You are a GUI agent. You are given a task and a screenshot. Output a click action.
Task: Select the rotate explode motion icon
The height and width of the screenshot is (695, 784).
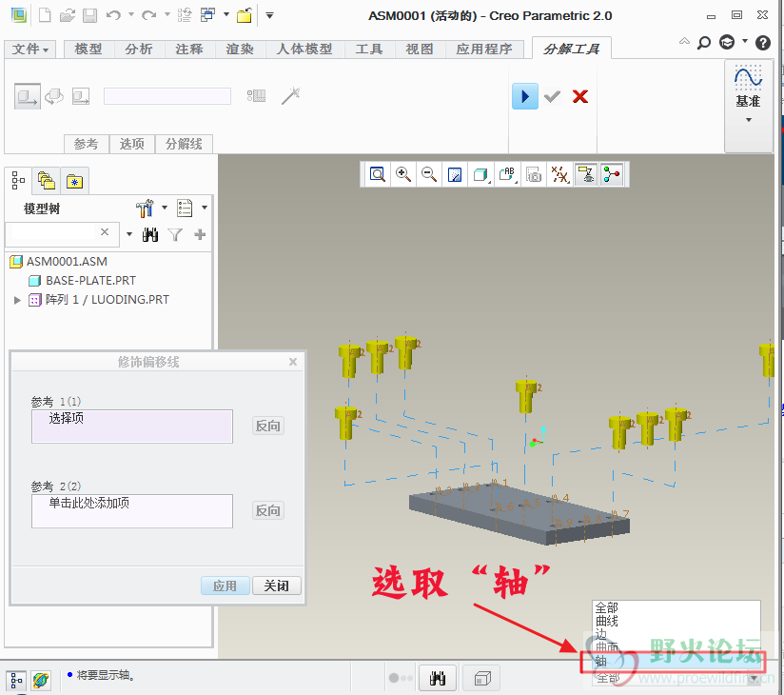[x=54, y=96]
